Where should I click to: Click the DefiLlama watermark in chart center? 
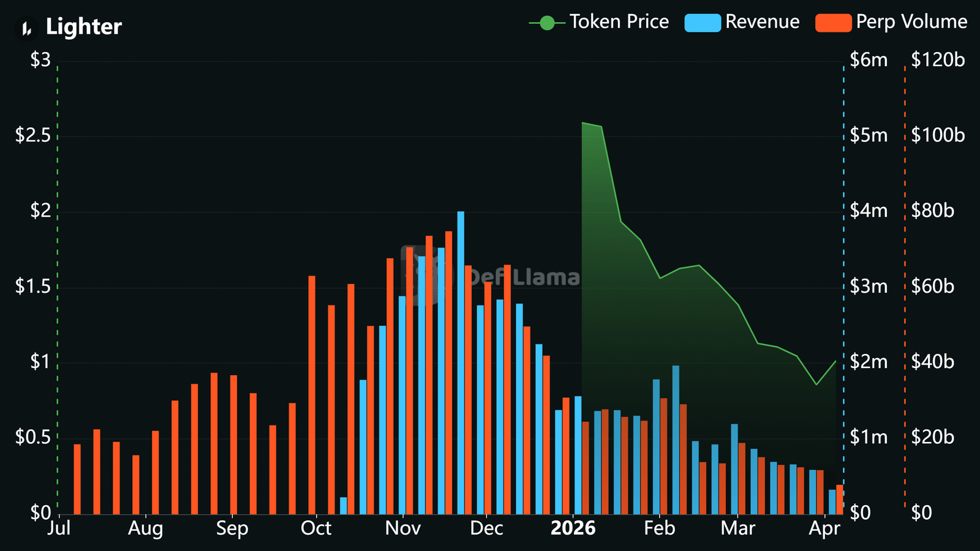[490, 277]
